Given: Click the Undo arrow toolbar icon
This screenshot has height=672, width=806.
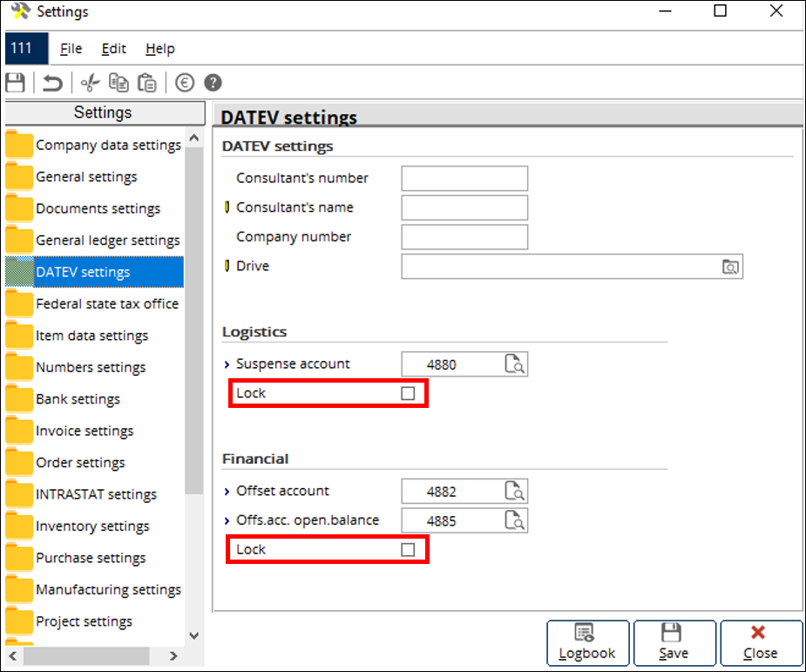Looking at the screenshot, I should point(52,82).
